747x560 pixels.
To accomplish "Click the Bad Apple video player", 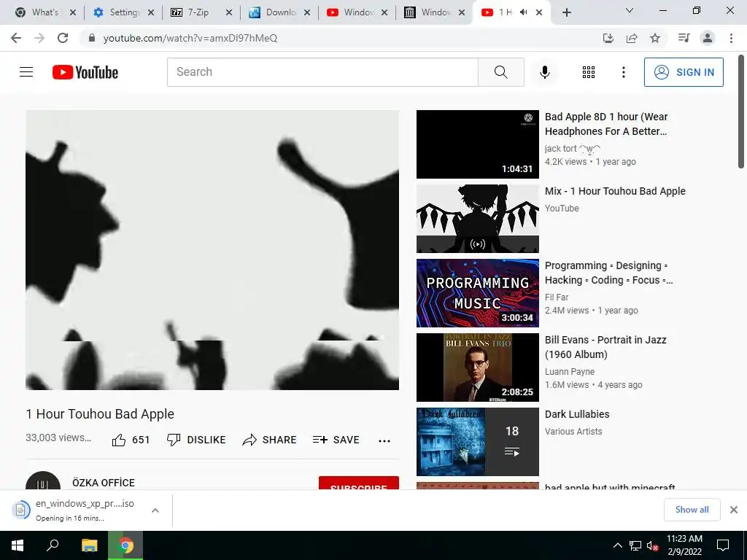I will point(212,250).
